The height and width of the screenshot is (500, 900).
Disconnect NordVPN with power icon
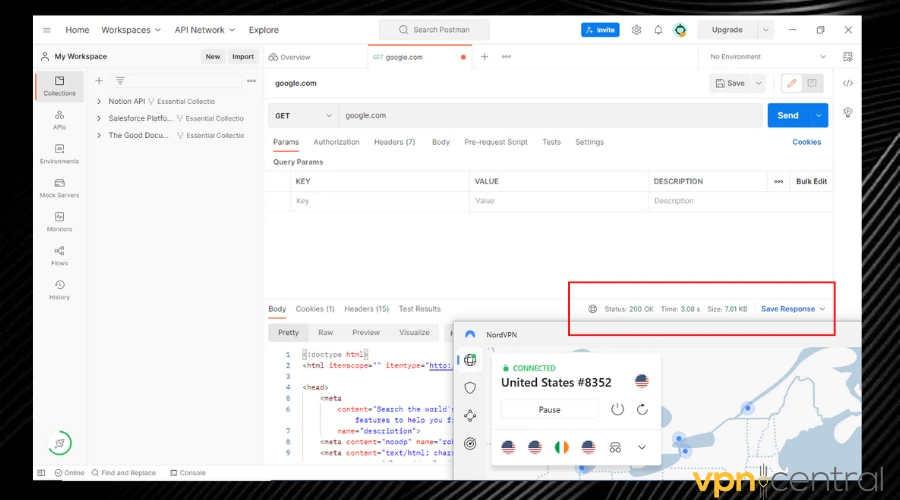[617, 409]
